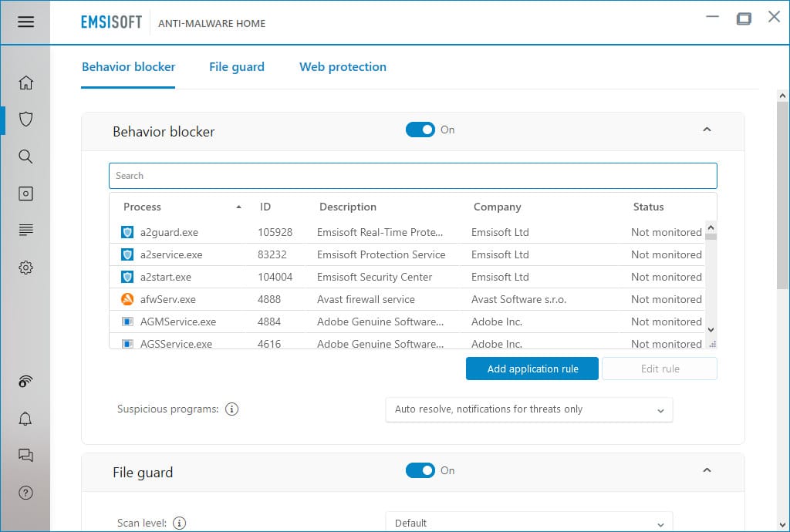Click process ID 4888

pyautogui.click(x=269, y=299)
